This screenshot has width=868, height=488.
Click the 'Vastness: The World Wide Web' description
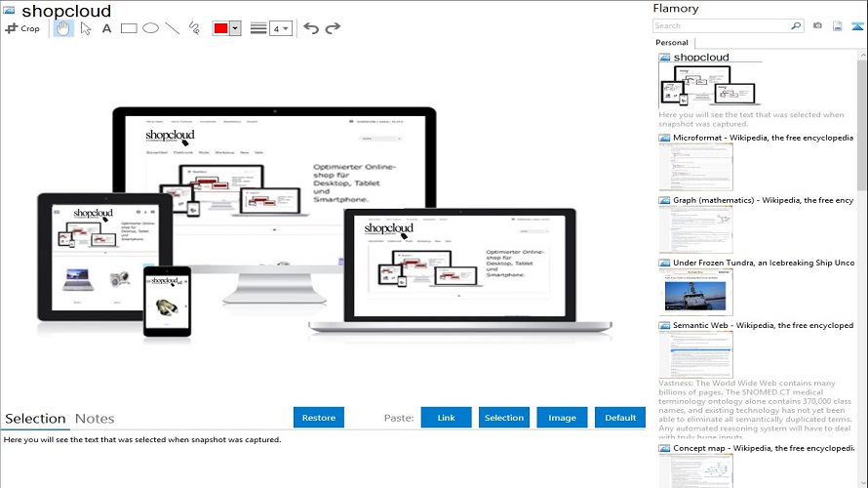point(755,409)
